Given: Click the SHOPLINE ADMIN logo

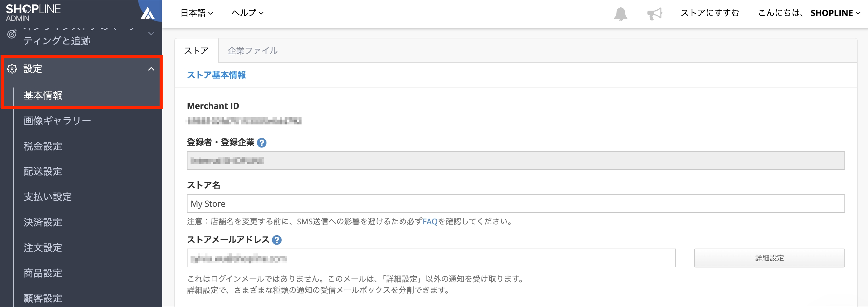Looking at the screenshot, I should [33, 12].
